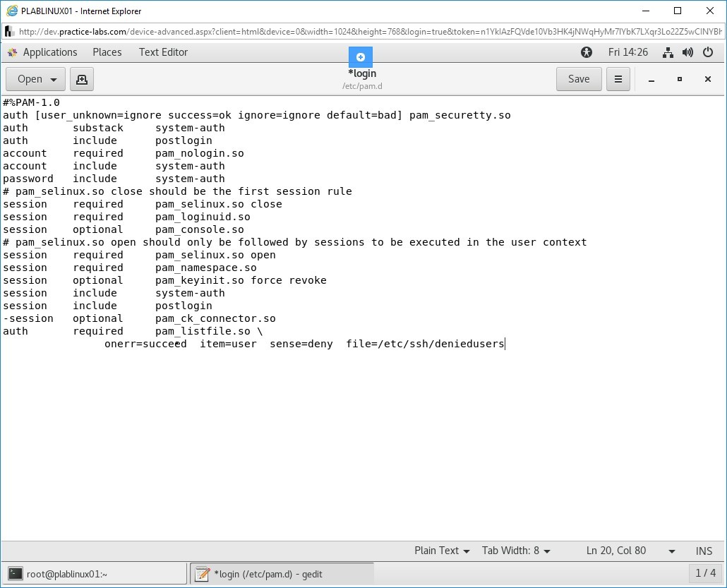Open the Plain Text syntax dropdown

pyautogui.click(x=441, y=551)
